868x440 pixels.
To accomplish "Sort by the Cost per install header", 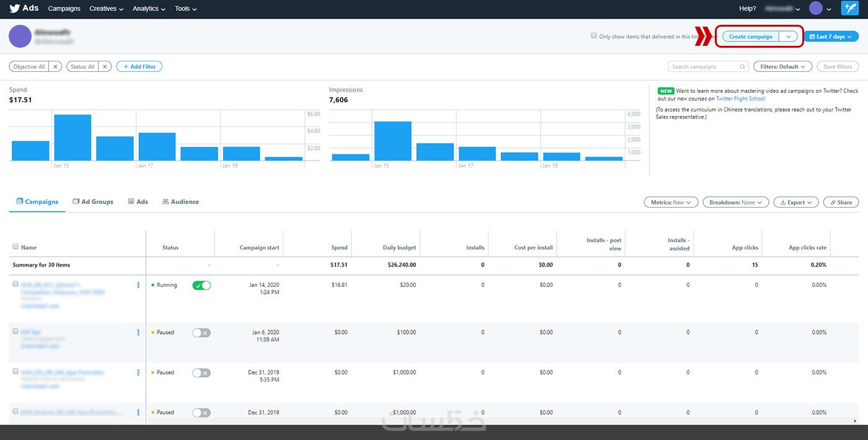I will 533,248.
